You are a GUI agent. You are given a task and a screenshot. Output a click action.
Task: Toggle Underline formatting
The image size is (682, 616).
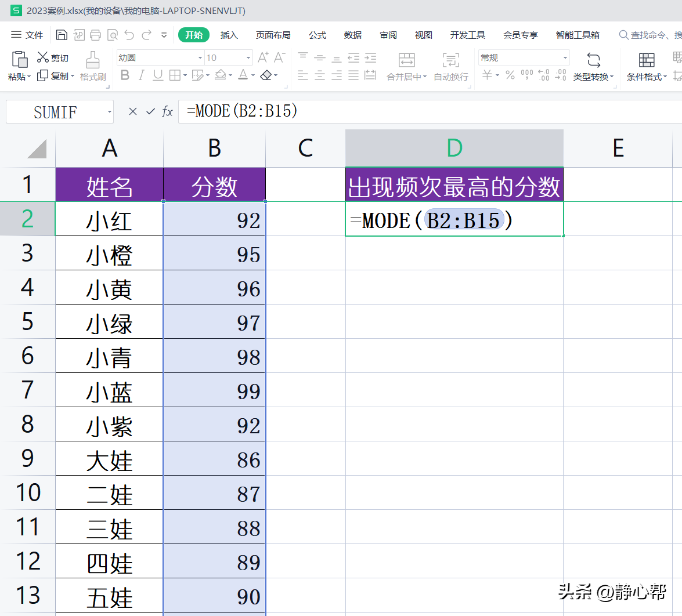pyautogui.click(x=158, y=75)
